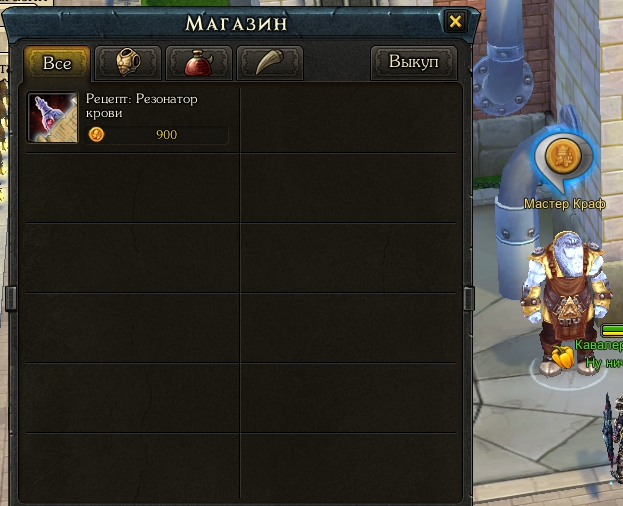Click the Blood Resonator recipe icon
Image resolution: width=623 pixels, height=506 pixels.
click(52, 117)
